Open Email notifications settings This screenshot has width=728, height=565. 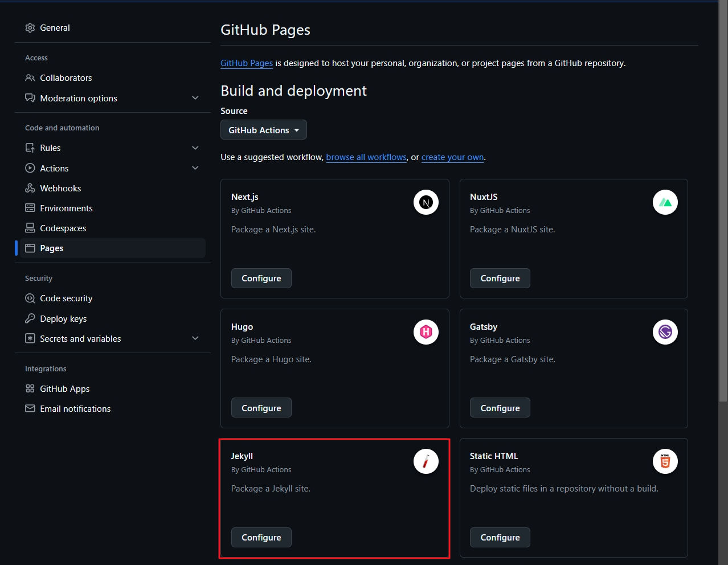coord(113,409)
